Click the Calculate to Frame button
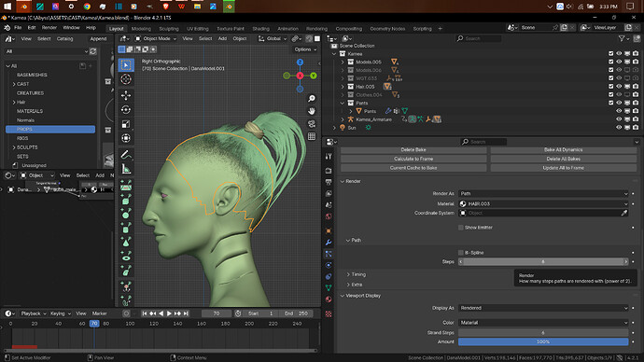 click(413, 159)
